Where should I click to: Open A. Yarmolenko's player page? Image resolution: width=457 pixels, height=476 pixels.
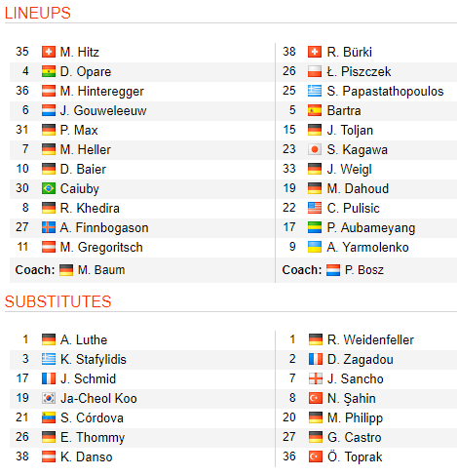click(367, 248)
